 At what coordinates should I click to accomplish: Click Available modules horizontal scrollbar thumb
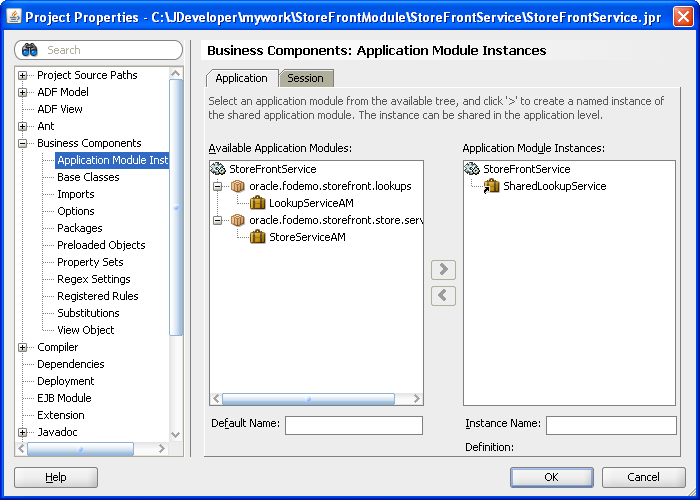coord(308,399)
